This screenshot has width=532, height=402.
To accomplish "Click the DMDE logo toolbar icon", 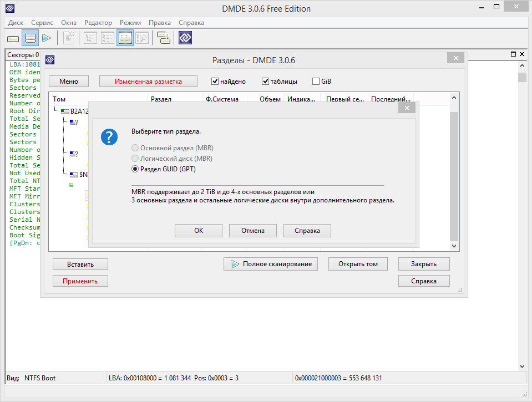I will [185, 38].
